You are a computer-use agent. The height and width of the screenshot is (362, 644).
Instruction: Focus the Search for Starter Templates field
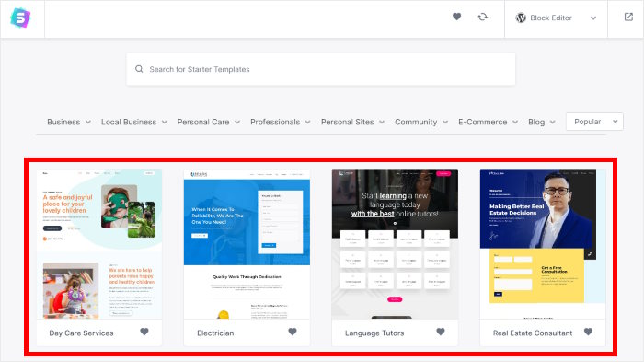pos(321,69)
